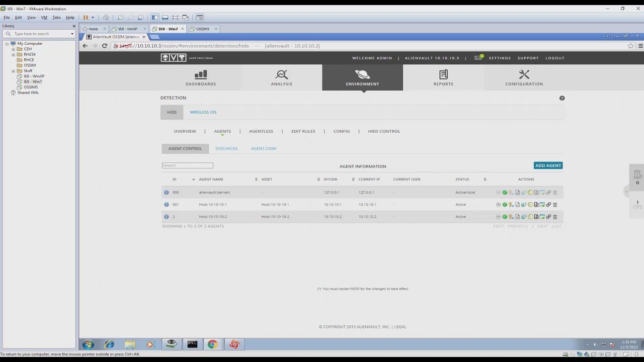
Task: Show info for agent ID 2
Action: pyautogui.click(x=167, y=217)
